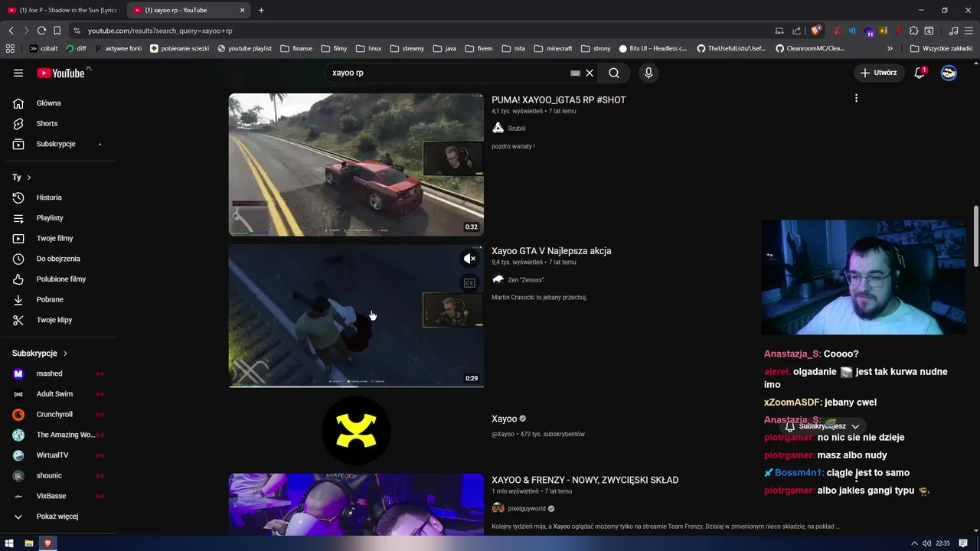Open the finanse bookmarks folder
Viewport: 980px width, 551px height.
point(296,48)
